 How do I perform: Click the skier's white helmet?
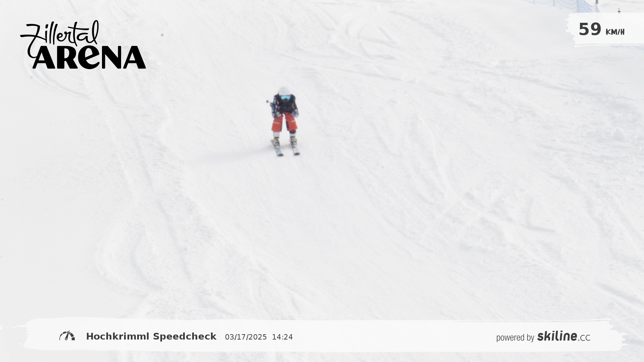284,91
